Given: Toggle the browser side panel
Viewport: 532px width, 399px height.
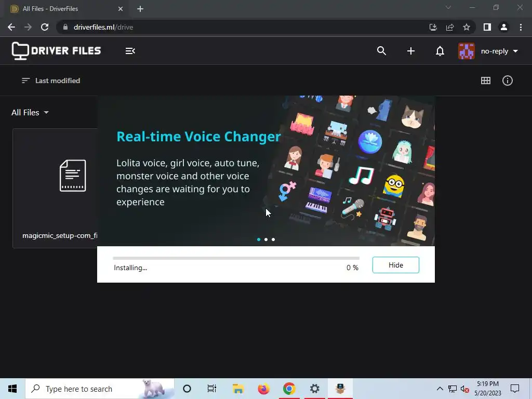Looking at the screenshot, I should tap(487, 27).
